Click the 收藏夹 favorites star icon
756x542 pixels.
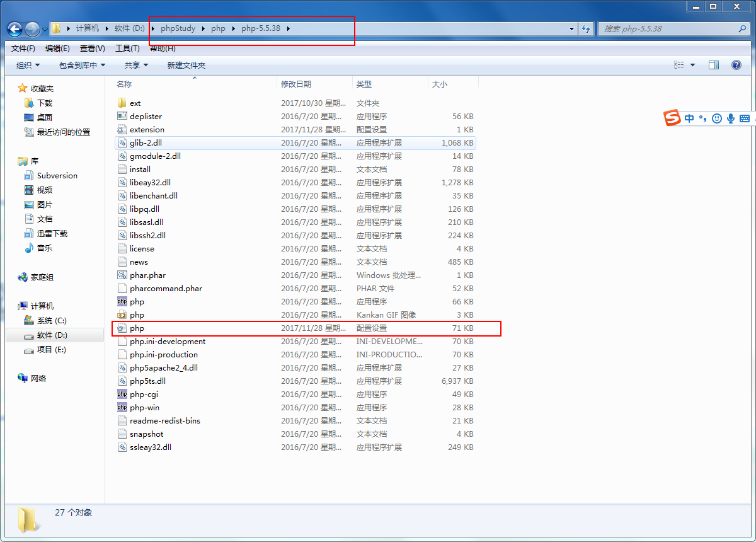coord(23,88)
